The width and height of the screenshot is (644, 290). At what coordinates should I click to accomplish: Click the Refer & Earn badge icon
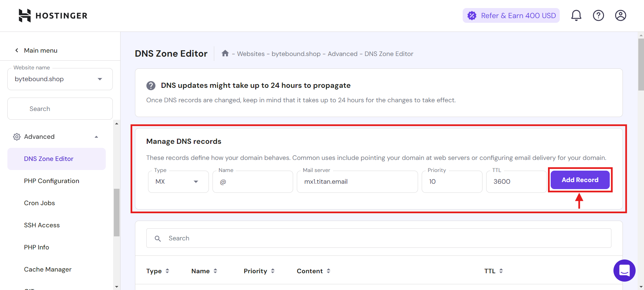(472, 15)
